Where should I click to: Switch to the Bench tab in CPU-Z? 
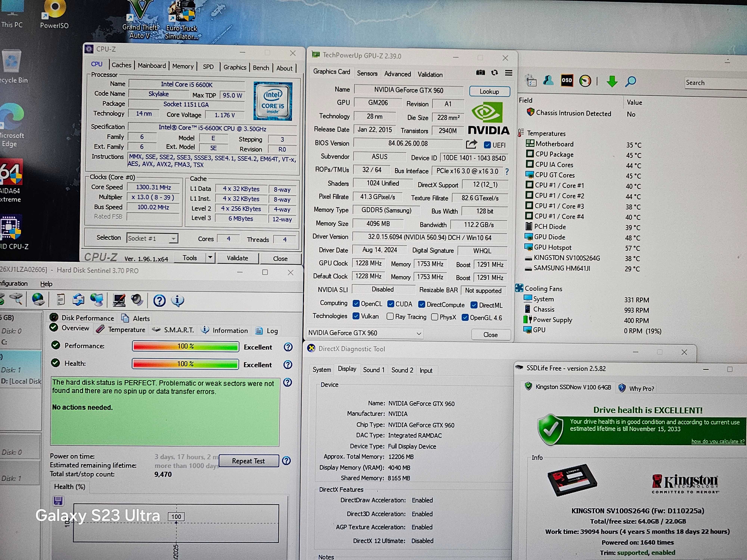(x=261, y=68)
